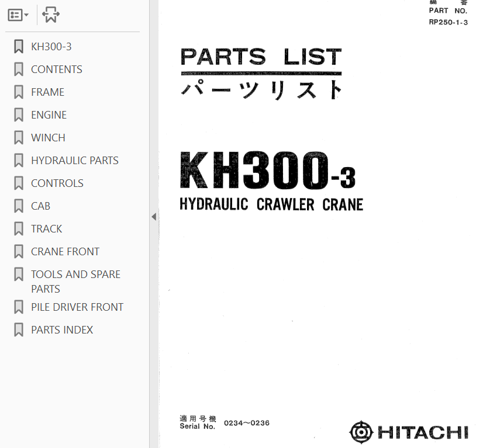483x448 pixels.
Task: Select the WINCH bookmark
Action: 48,137
